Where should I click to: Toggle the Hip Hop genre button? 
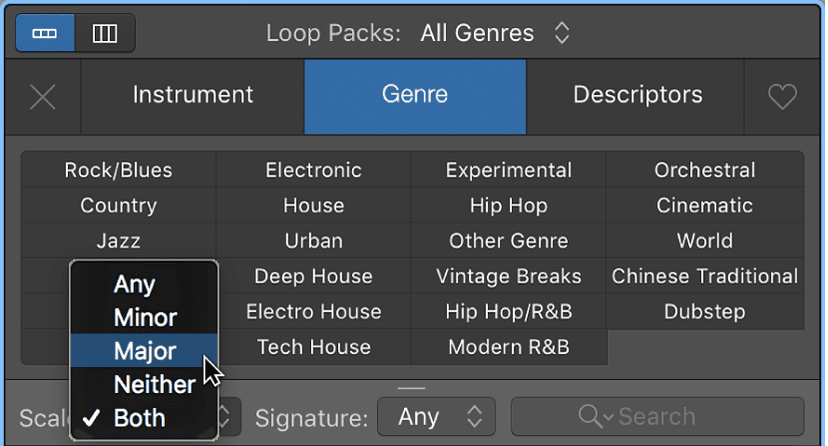coord(509,205)
